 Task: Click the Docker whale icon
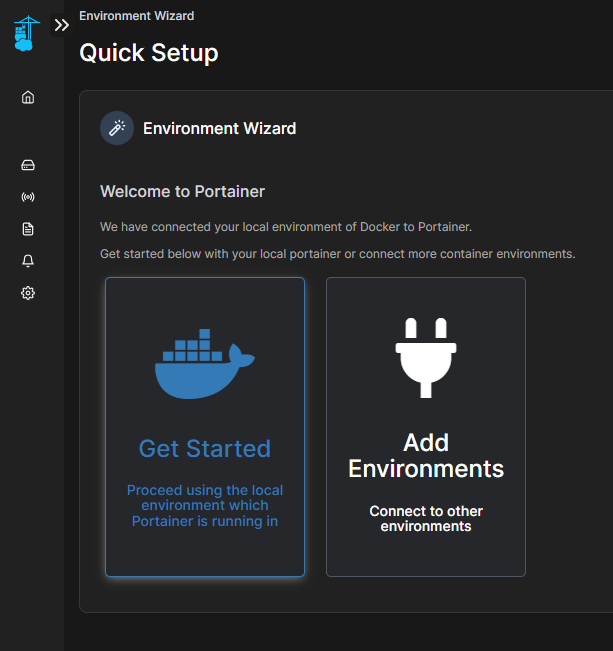coord(205,364)
